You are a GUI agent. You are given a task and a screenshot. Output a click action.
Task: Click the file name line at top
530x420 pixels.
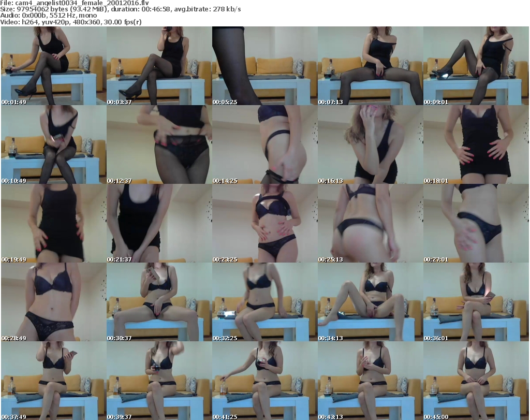(x=75, y=3)
